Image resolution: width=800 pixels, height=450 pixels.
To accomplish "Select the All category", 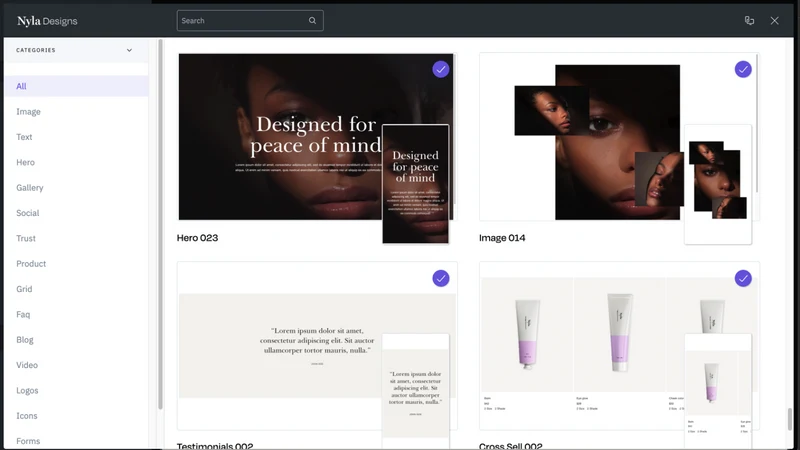I will [76, 86].
